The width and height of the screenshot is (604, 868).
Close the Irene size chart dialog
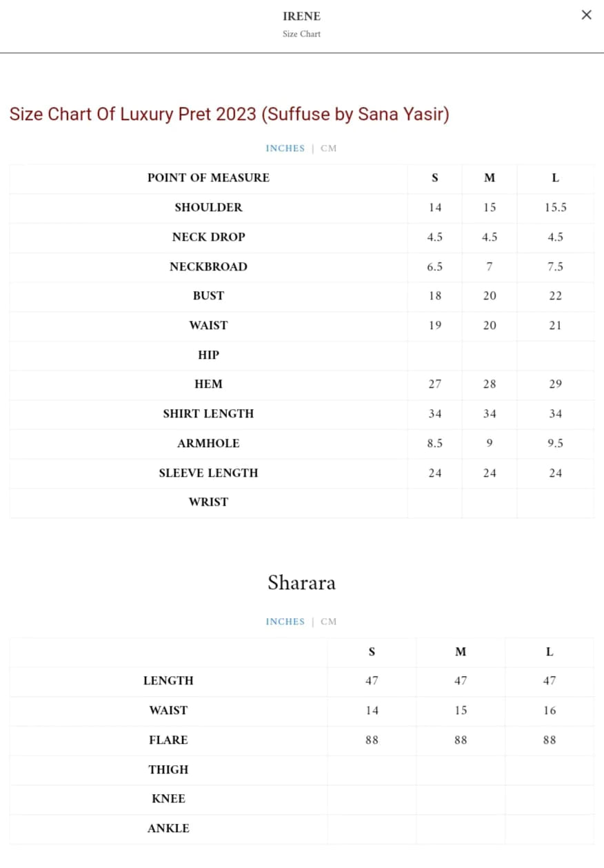click(x=586, y=15)
